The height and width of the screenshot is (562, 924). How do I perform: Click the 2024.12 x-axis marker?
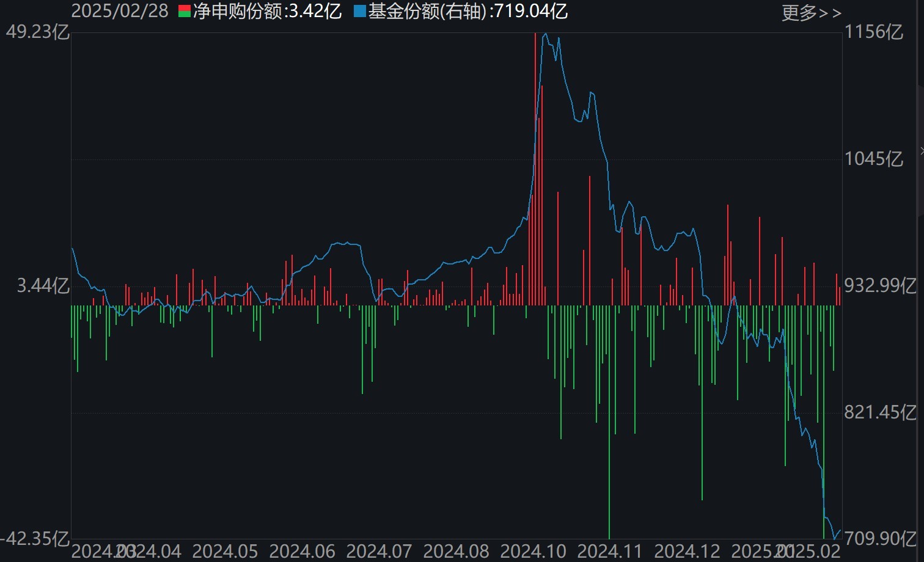687,552
